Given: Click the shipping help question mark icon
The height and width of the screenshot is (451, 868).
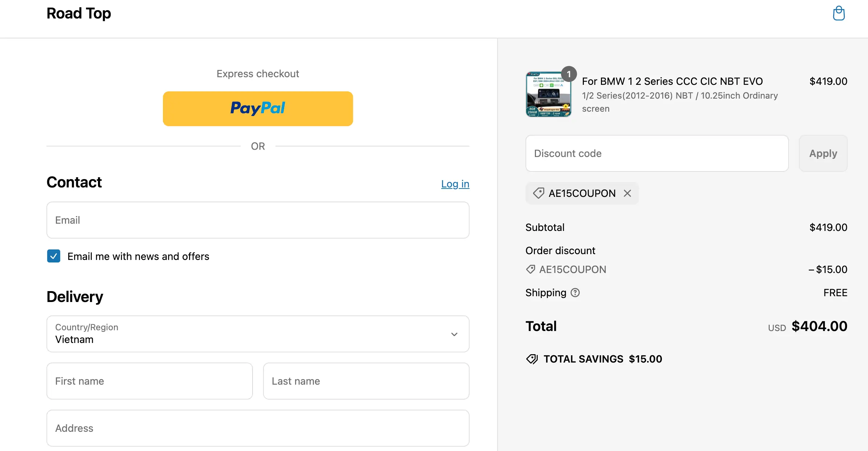Looking at the screenshot, I should (x=575, y=293).
